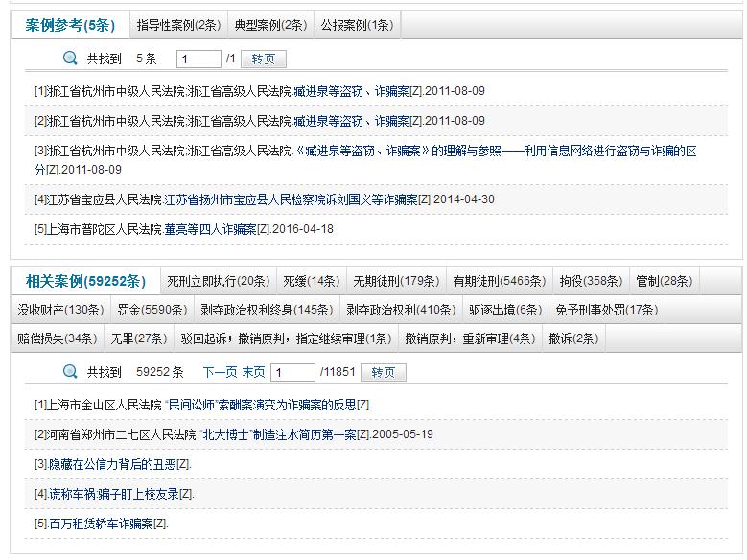Filter by 撤诉(2条)
Screen dimensions: 747x560
(x=573, y=338)
